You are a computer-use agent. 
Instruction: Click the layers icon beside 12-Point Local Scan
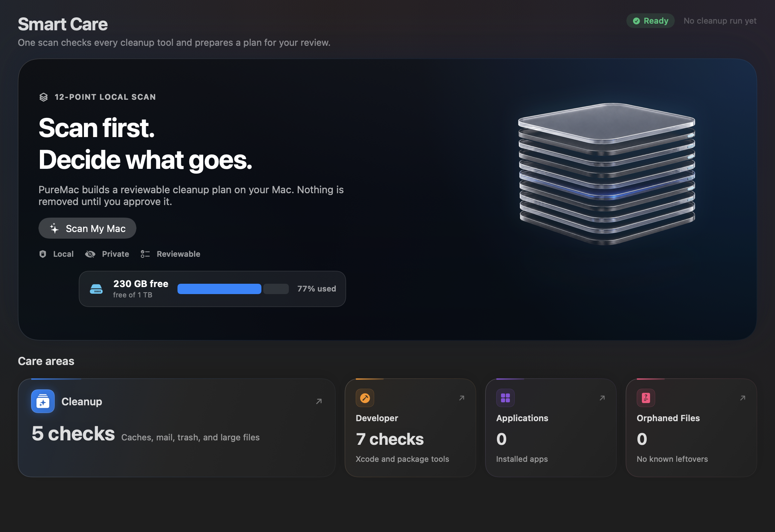click(x=44, y=97)
